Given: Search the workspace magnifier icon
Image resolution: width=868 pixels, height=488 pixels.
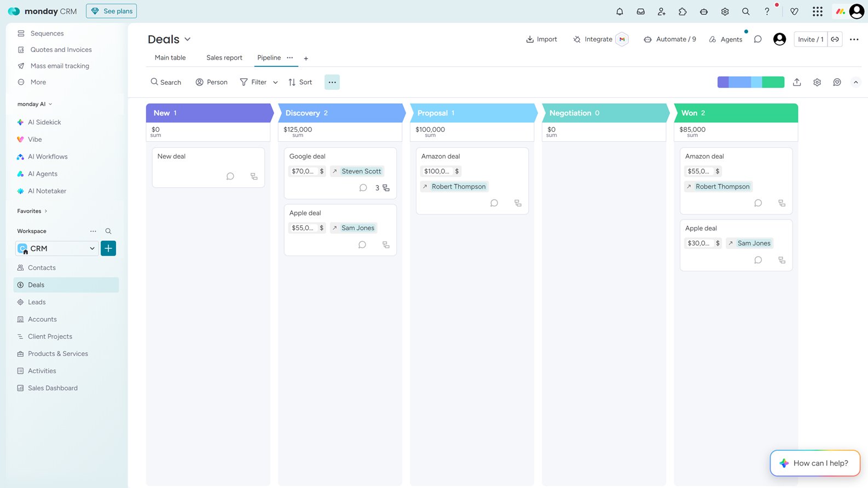Looking at the screenshot, I should 108,231.
